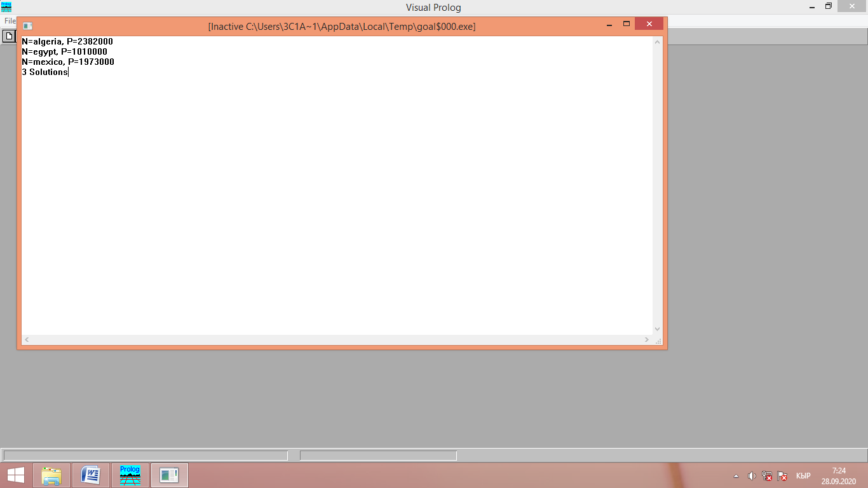Switch to Microsoft Word in taskbar

pyautogui.click(x=91, y=475)
